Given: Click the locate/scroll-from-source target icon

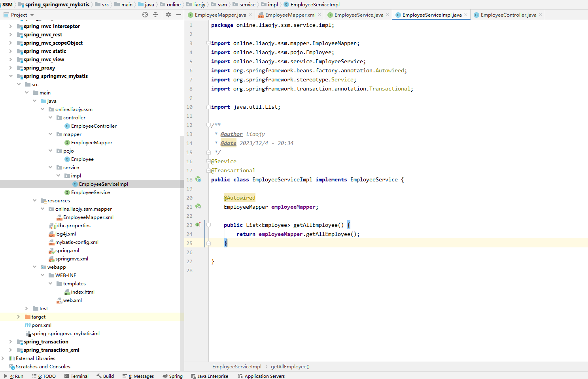Looking at the screenshot, I should (x=145, y=15).
